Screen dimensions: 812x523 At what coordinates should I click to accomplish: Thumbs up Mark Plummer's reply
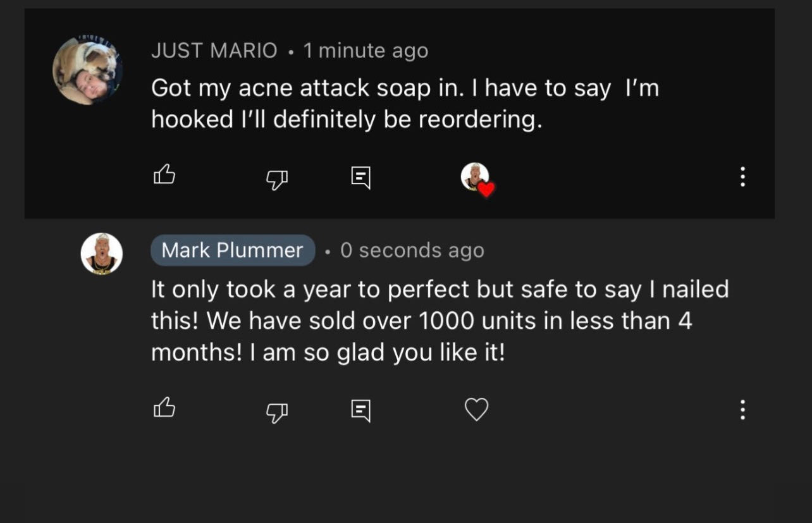164,408
